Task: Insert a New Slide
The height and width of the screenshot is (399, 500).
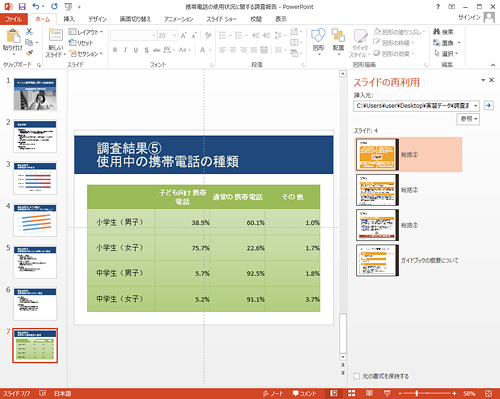Action: (x=55, y=43)
